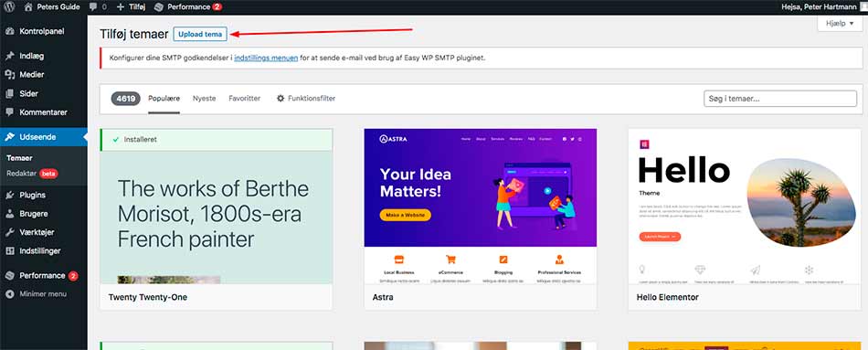
Task: Open Medier library in the sidebar
Action: click(44, 75)
